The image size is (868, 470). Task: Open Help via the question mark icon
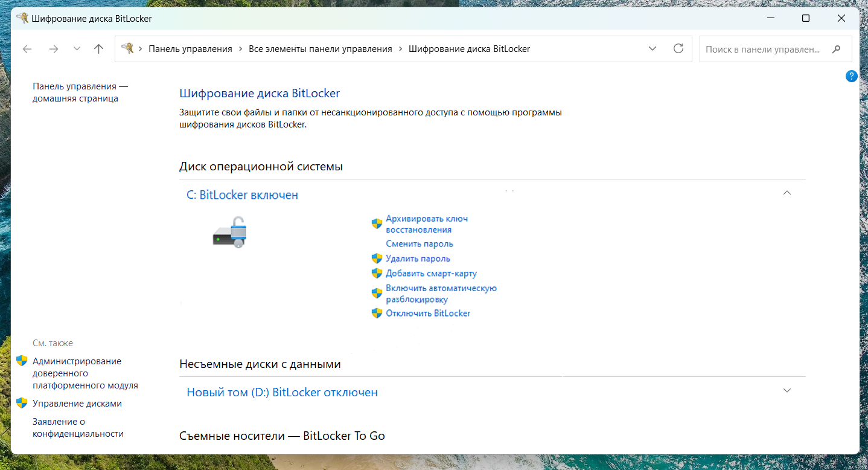click(x=851, y=76)
